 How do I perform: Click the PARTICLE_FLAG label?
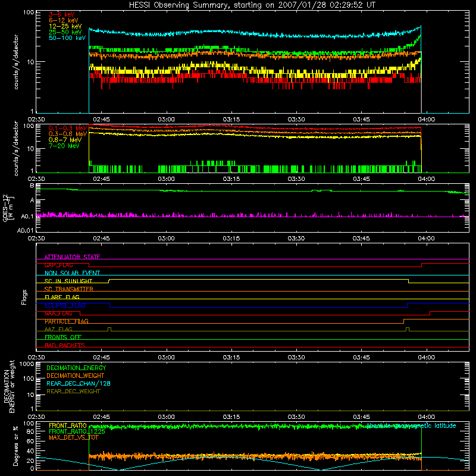click(x=67, y=321)
